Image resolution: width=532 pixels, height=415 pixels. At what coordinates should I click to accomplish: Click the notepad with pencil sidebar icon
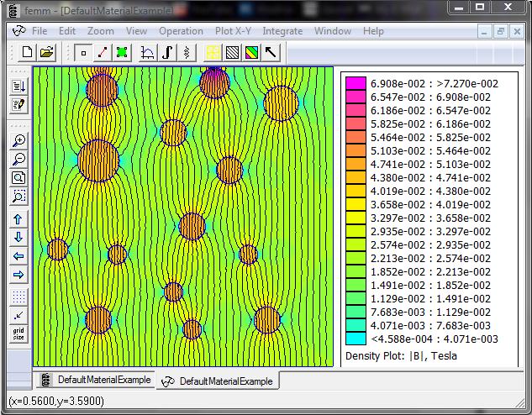point(18,104)
